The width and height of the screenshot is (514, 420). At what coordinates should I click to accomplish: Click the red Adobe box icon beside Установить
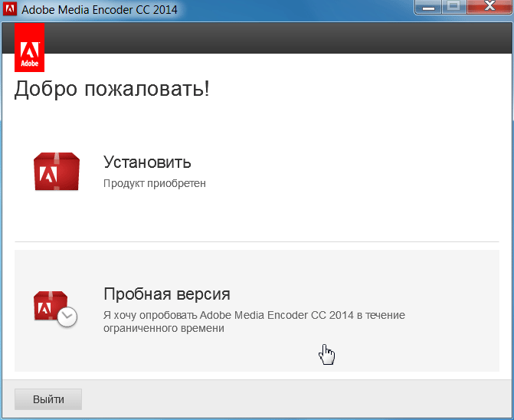(x=57, y=172)
